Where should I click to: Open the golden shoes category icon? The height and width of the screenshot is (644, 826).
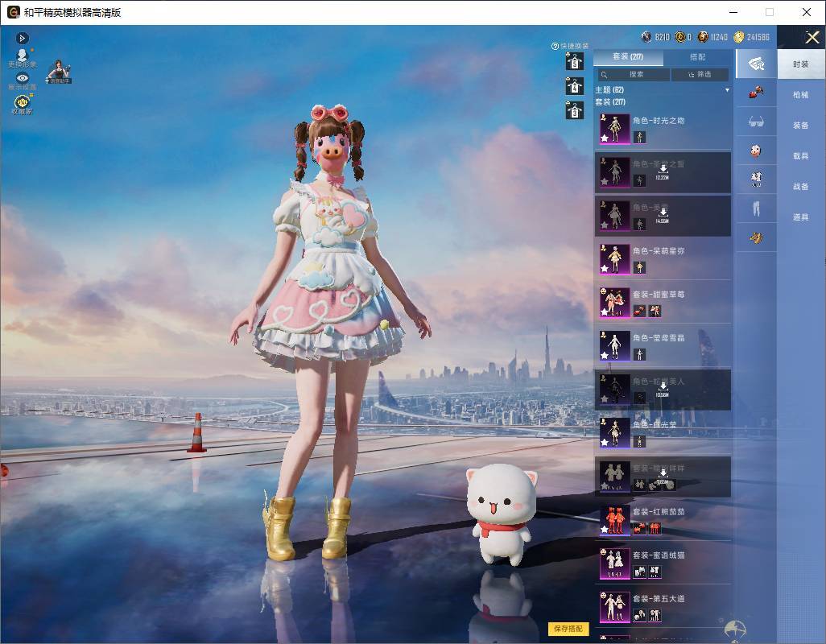point(757,237)
